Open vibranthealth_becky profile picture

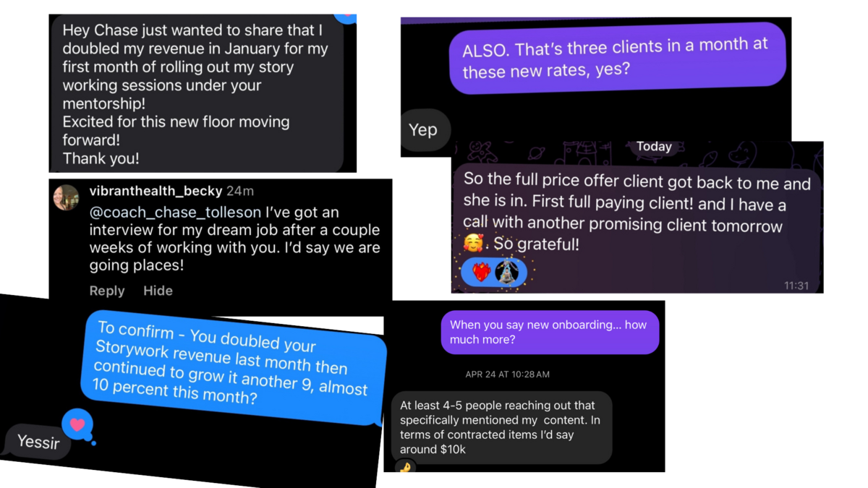pyautogui.click(x=66, y=197)
